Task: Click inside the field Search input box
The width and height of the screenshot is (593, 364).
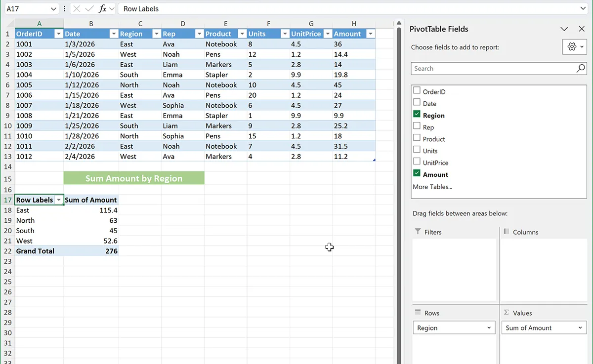Action: [x=492, y=69]
